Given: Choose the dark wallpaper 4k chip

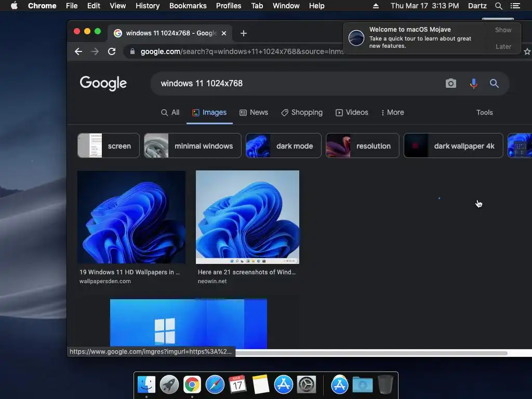Looking at the screenshot, I should click(453, 146).
